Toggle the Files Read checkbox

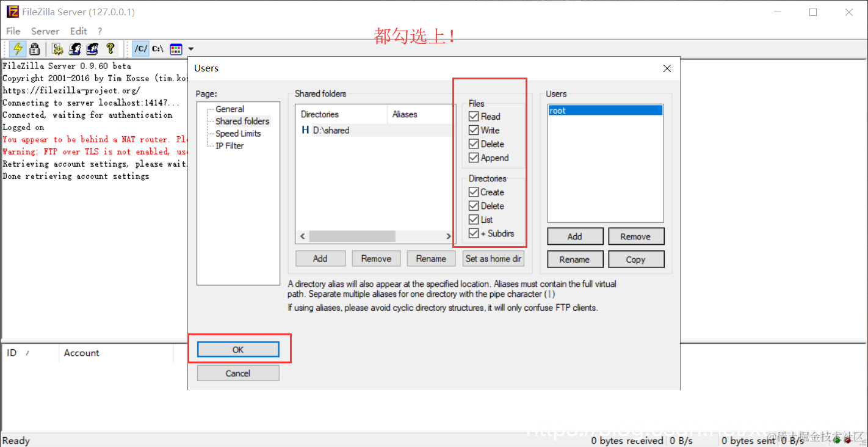click(474, 116)
